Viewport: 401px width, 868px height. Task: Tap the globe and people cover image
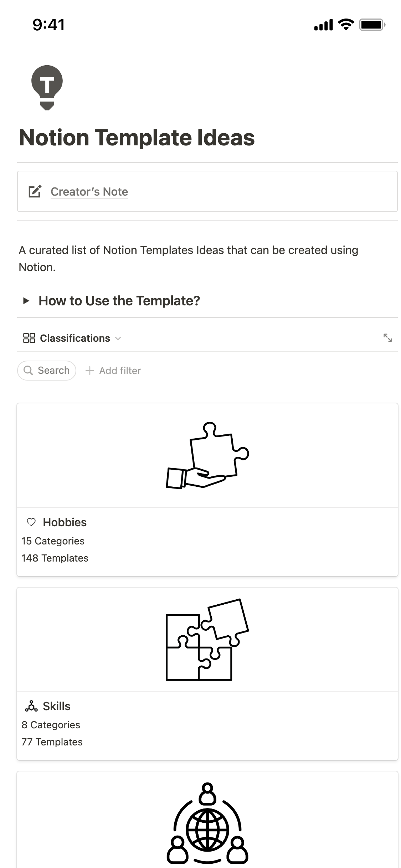(x=207, y=823)
